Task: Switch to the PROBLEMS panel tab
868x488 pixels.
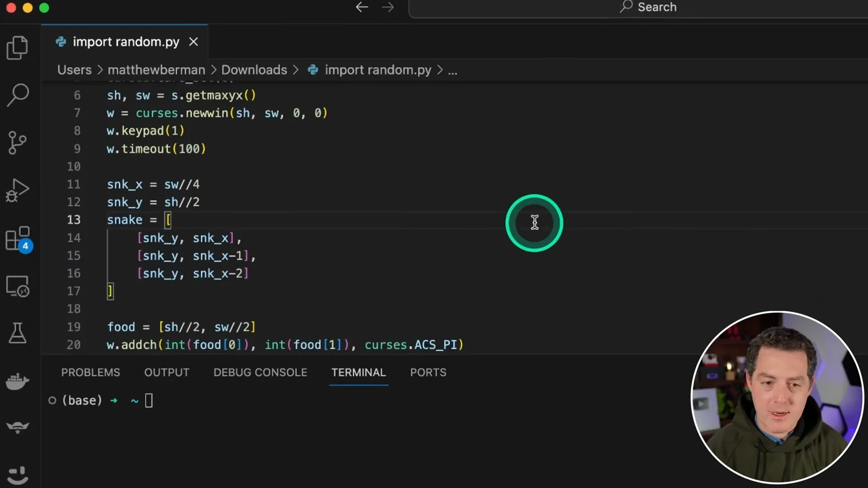Action: (91, 373)
